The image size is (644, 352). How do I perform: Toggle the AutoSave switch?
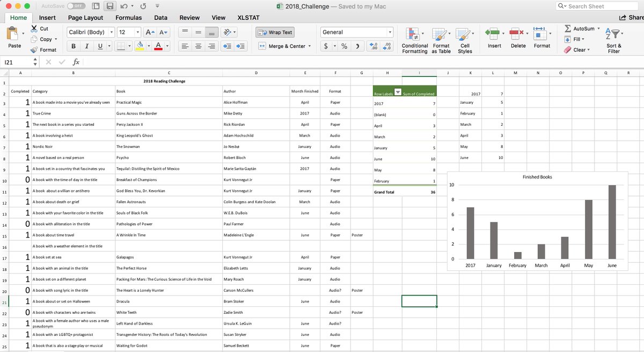coord(77,6)
